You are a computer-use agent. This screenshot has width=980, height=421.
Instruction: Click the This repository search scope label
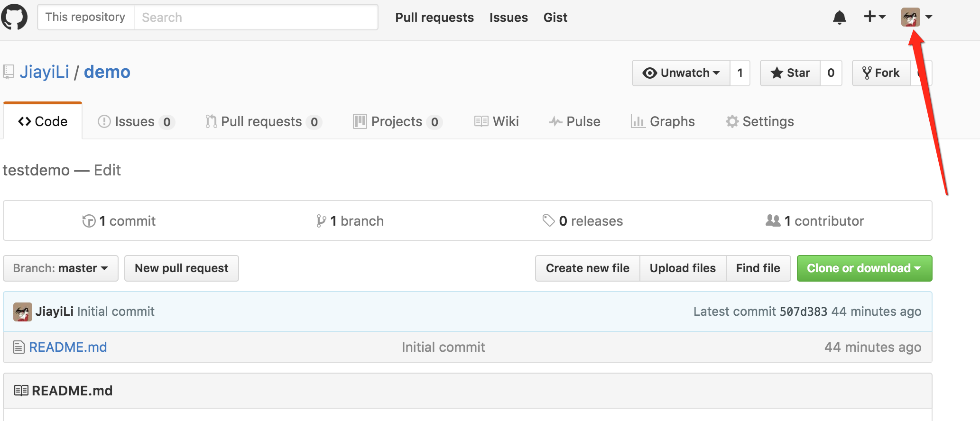click(85, 17)
